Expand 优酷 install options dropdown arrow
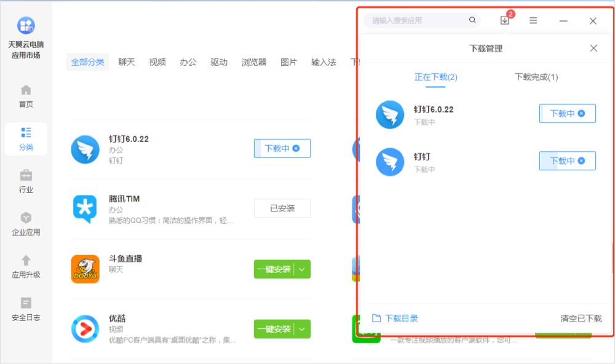The height and width of the screenshot is (364, 615). tap(303, 329)
